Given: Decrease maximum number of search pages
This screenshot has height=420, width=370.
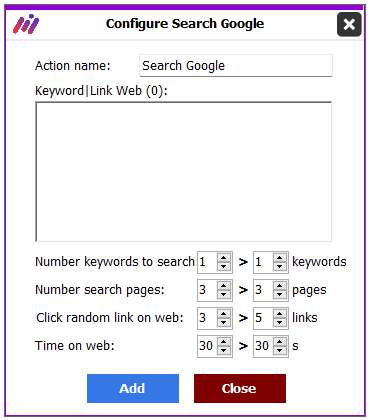Looking at the screenshot, I should tap(280, 294).
